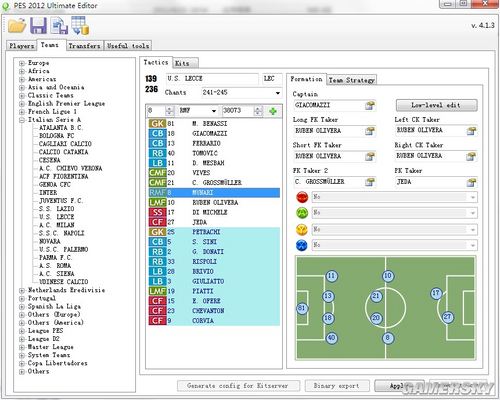Click the copy-and-save documents toolbar icon
Viewport: 500px width, 400px height.
(x=59, y=26)
